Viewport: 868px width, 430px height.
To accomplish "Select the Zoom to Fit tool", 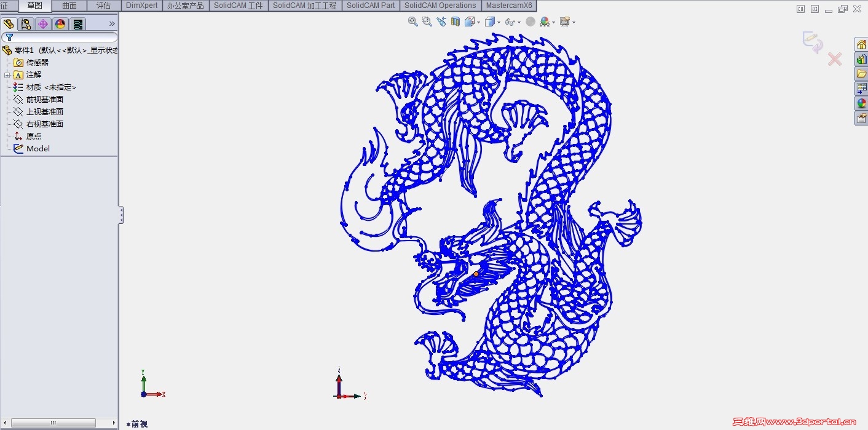I will pyautogui.click(x=412, y=22).
